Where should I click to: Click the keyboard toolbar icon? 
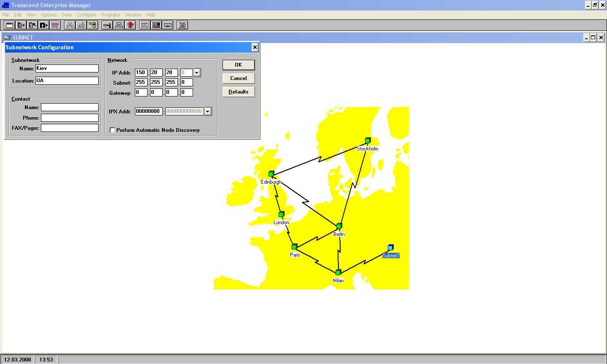168,25
